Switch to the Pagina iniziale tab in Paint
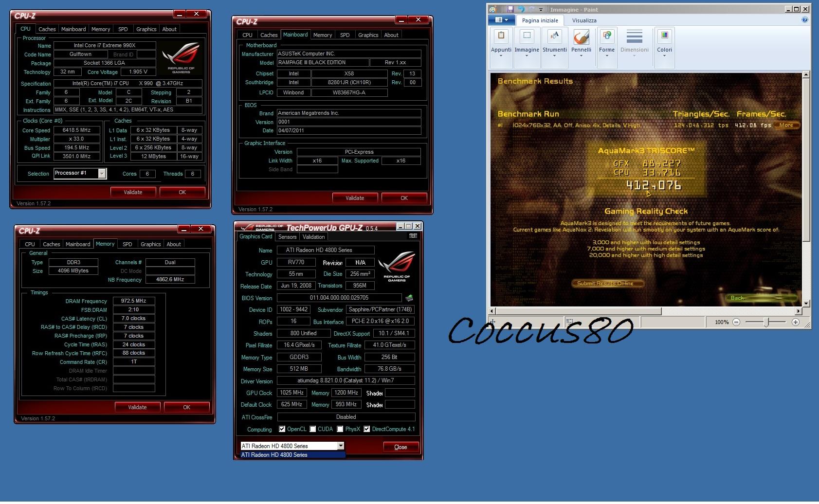Image resolution: width=819 pixels, height=504 pixels. coord(540,20)
